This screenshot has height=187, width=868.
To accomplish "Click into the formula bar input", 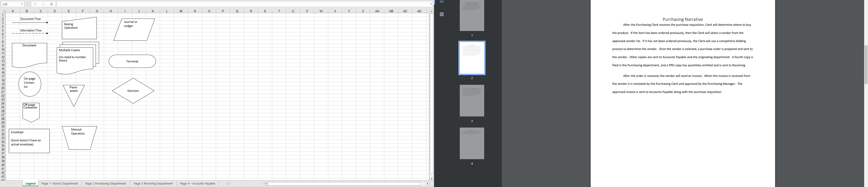I will coord(243,4).
